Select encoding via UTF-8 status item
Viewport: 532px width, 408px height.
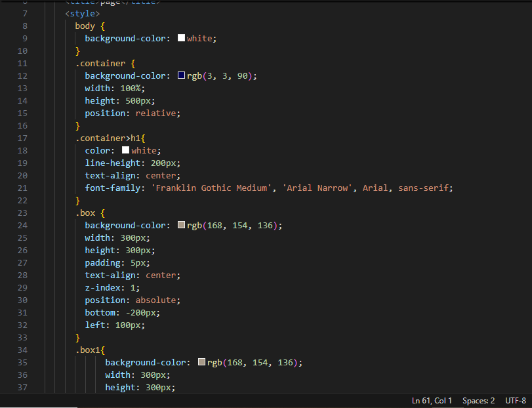[x=516, y=401]
